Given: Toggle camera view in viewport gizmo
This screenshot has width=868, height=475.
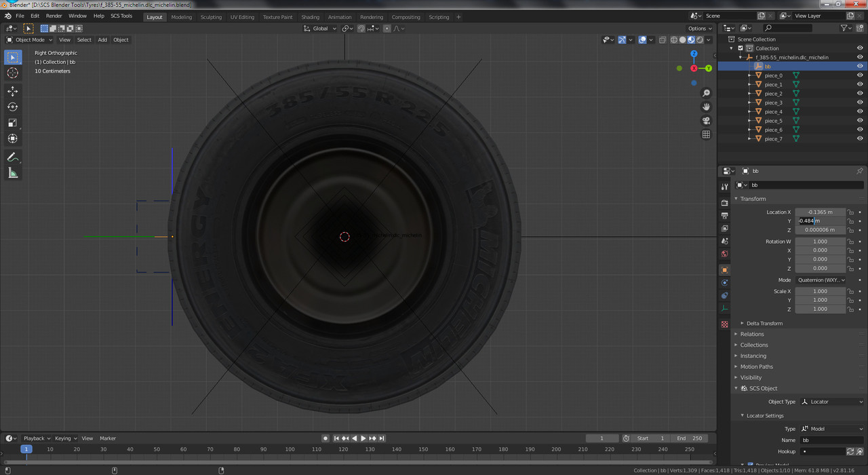Looking at the screenshot, I should coord(706,121).
